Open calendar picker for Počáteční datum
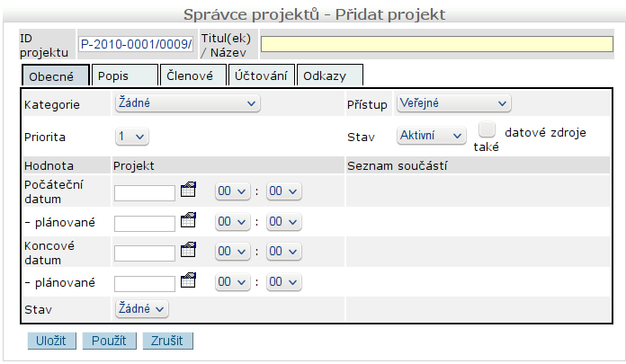 click(x=187, y=189)
